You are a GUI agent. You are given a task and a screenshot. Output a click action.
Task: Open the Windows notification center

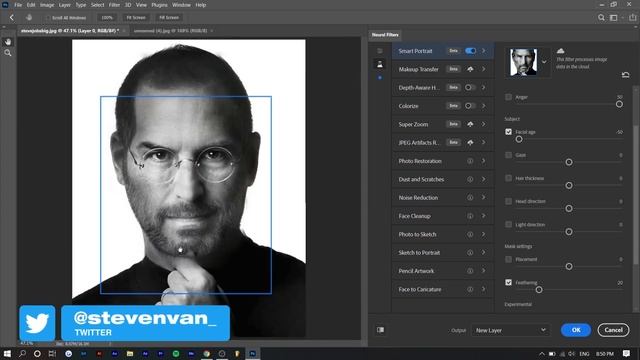pos(627,353)
